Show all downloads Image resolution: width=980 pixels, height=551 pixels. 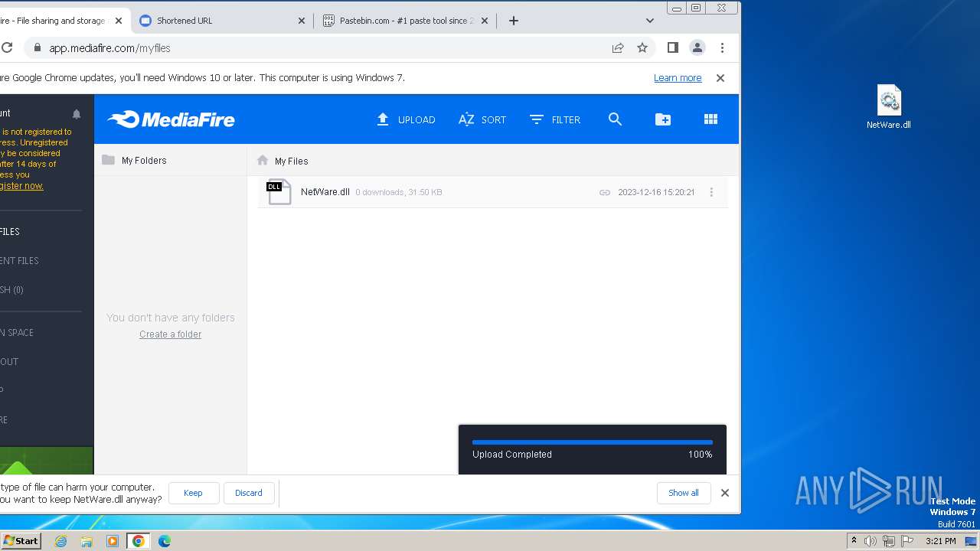[684, 493]
